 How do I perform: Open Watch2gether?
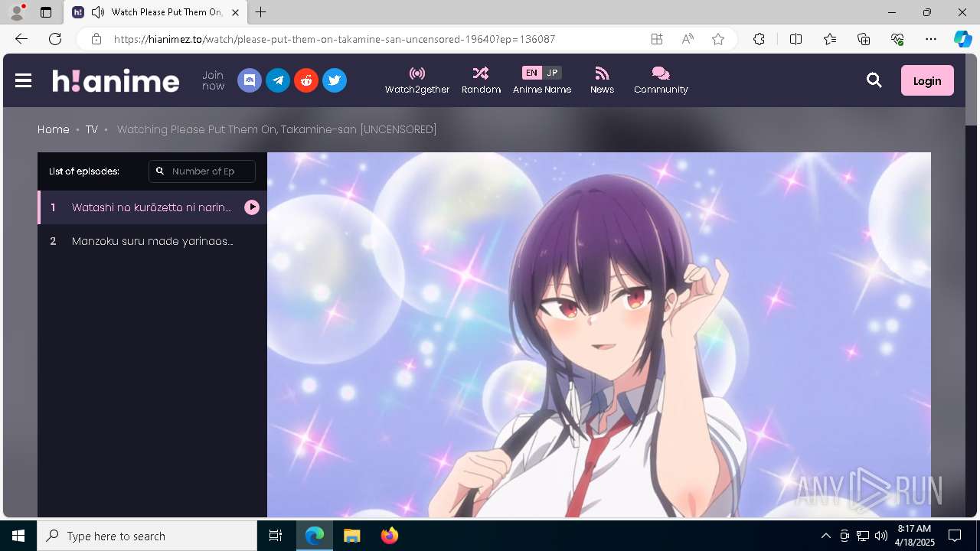(417, 80)
